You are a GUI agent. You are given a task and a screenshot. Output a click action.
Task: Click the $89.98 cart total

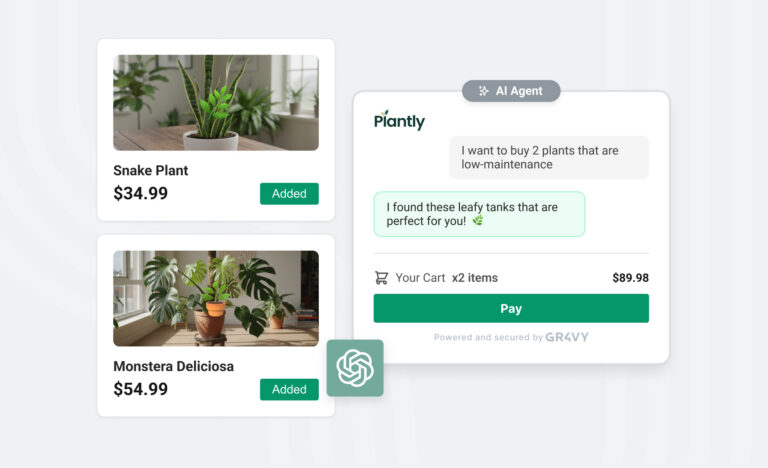click(630, 278)
